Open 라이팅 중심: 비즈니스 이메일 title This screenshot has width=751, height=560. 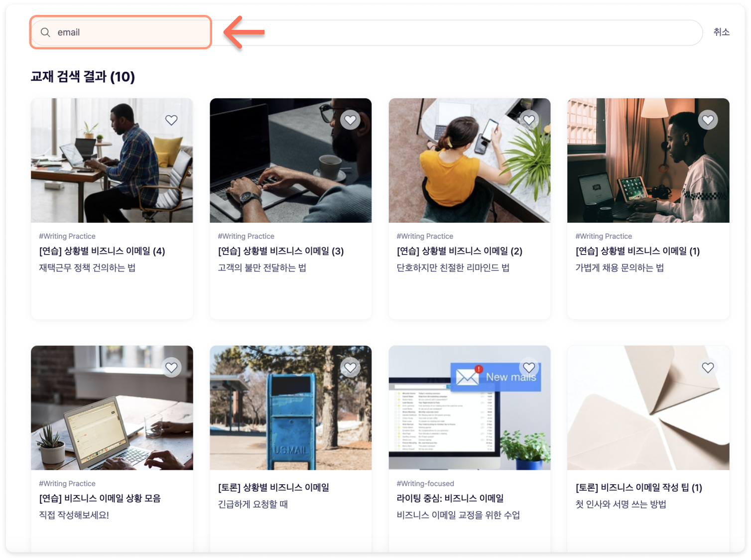click(x=450, y=498)
